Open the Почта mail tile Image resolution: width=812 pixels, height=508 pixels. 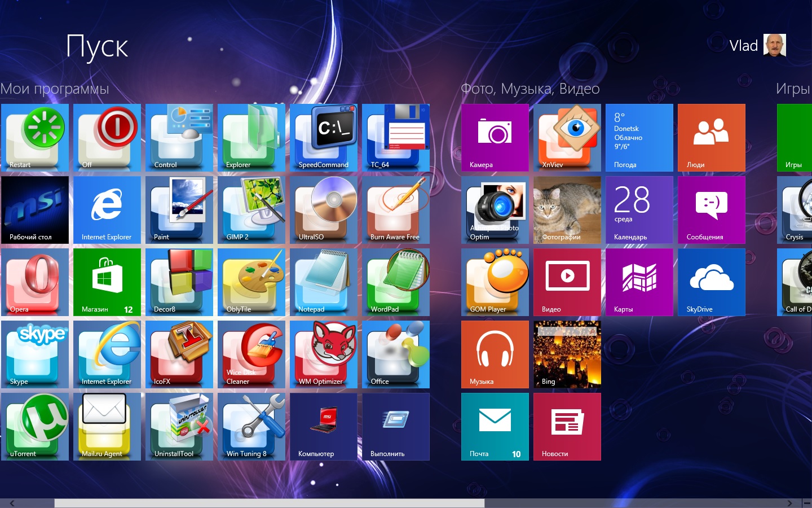point(495,427)
